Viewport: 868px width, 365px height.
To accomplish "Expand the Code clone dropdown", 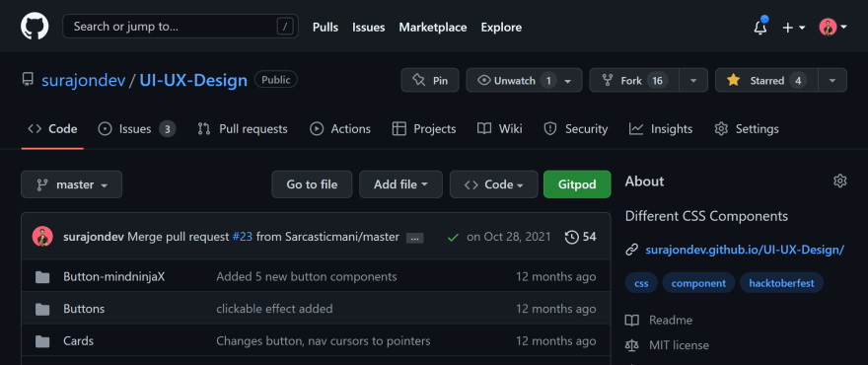I will pos(494,184).
